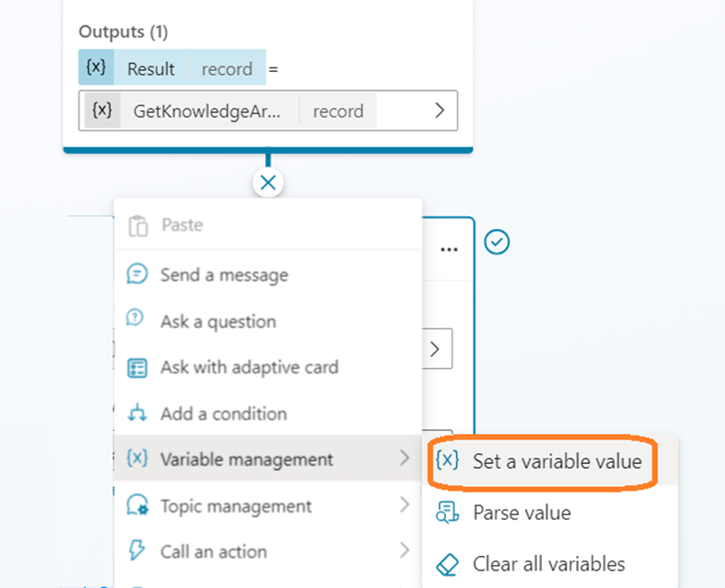Select Set a variable value
The width and height of the screenshot is (725, 588).
point(556,461)
